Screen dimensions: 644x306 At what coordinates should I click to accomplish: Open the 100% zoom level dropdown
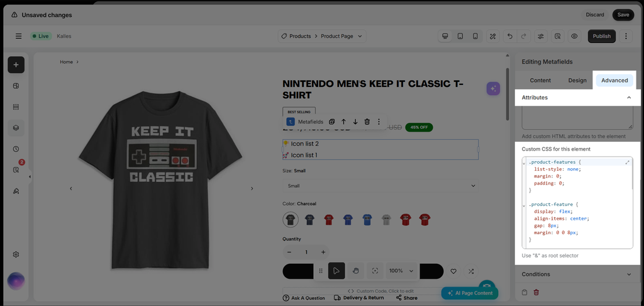tap(401, 271)
